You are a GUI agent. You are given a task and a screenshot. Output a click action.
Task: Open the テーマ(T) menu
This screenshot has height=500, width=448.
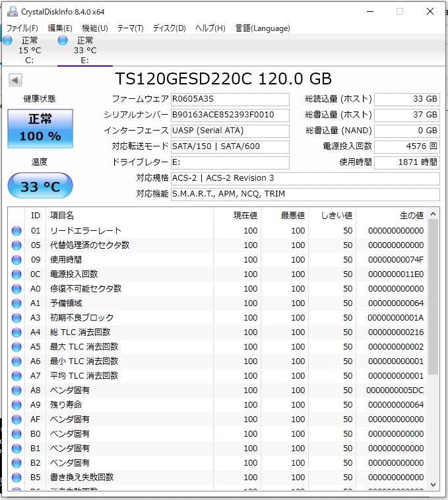[x=131, y=28]
